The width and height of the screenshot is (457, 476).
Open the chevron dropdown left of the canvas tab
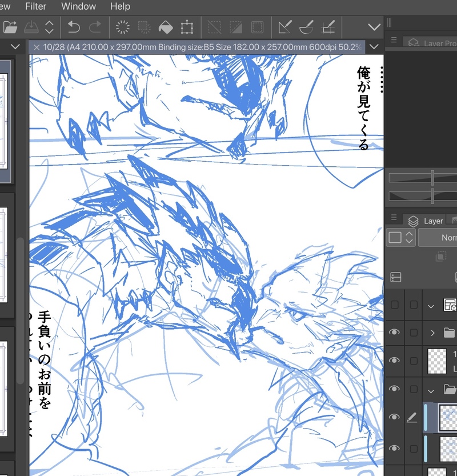(15, 47)
